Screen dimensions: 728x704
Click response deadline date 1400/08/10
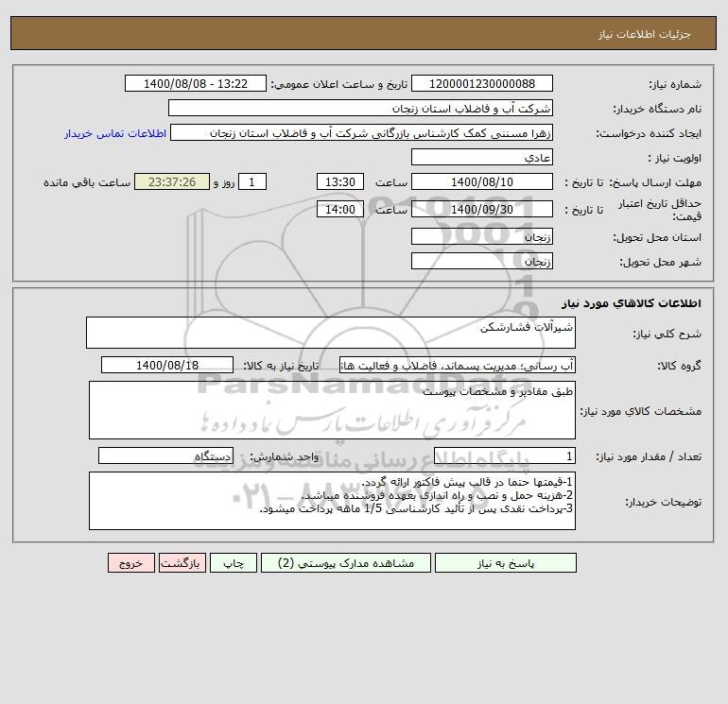[x=482, y=182]
